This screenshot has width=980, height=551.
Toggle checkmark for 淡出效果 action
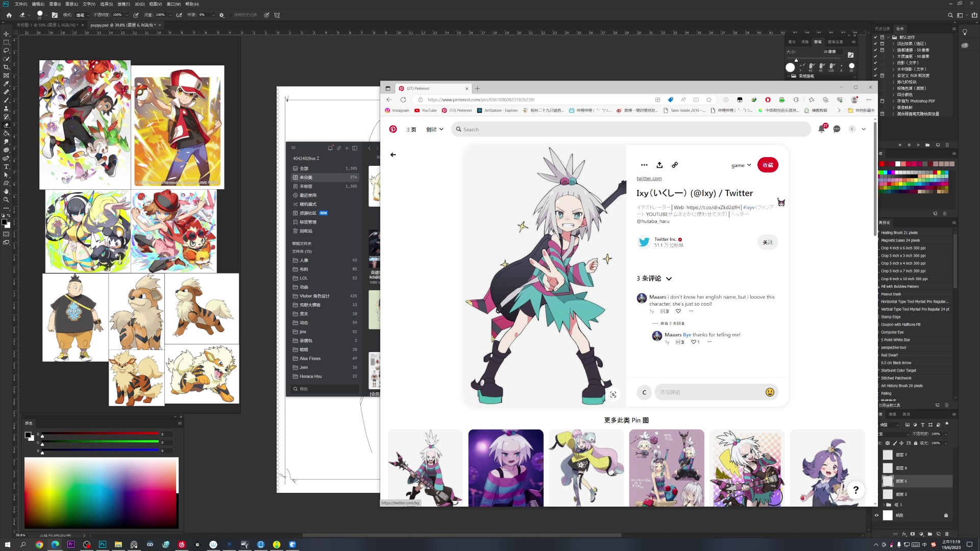pyautogui.click(x=875, y=44)
